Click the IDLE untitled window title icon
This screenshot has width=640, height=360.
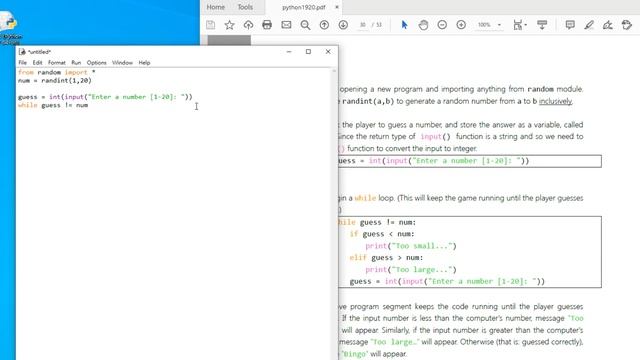click(x=22, y=52)
